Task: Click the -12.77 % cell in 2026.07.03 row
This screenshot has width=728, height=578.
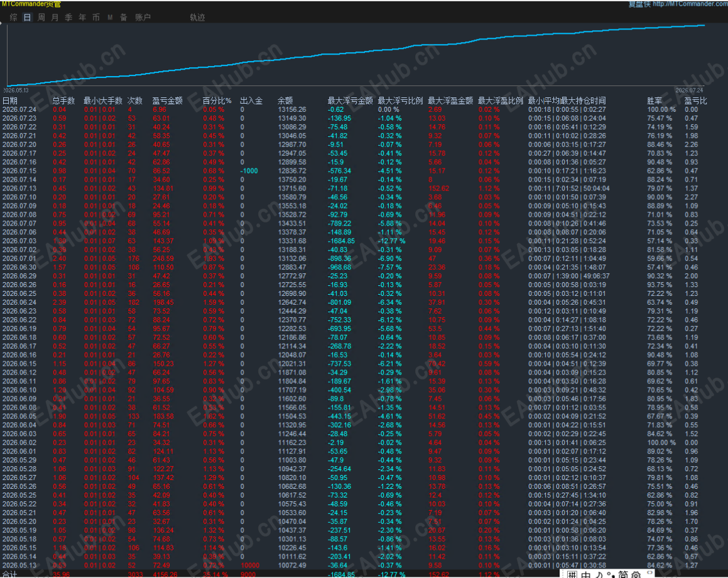Action: click(x=391, y=241)
